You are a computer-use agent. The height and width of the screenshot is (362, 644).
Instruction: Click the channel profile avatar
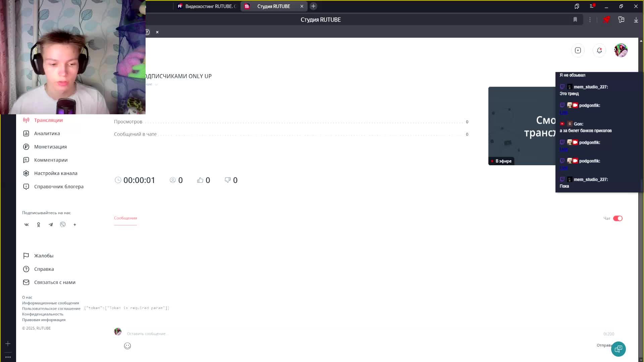point(621,50)
